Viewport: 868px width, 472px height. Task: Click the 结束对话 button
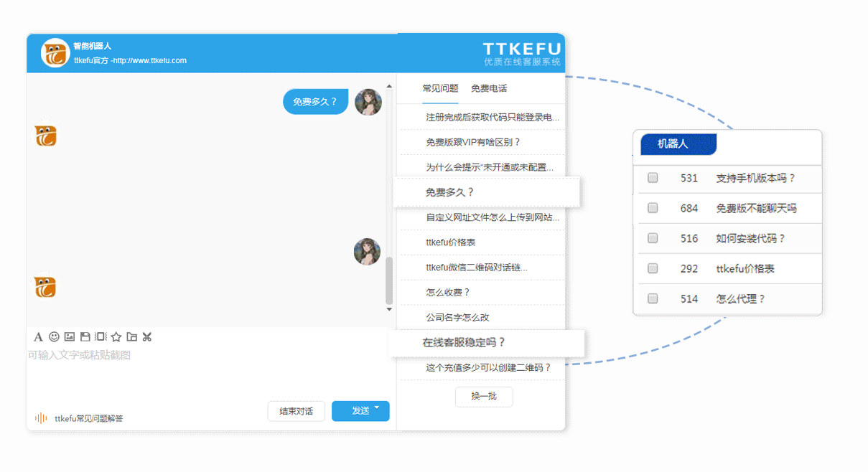(x=296, y=411)
